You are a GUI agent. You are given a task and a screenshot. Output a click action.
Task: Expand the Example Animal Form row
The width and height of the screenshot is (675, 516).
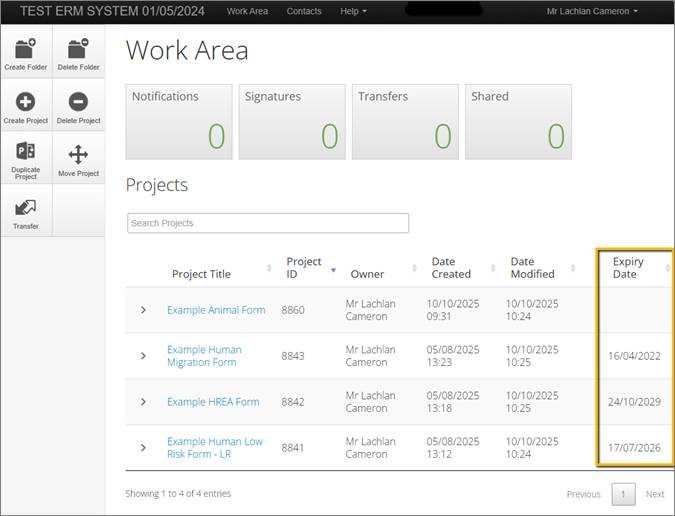143,310
